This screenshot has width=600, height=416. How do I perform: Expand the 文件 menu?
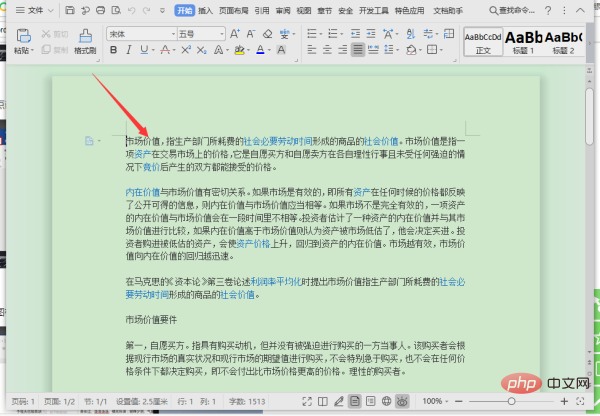coord(36,11)
